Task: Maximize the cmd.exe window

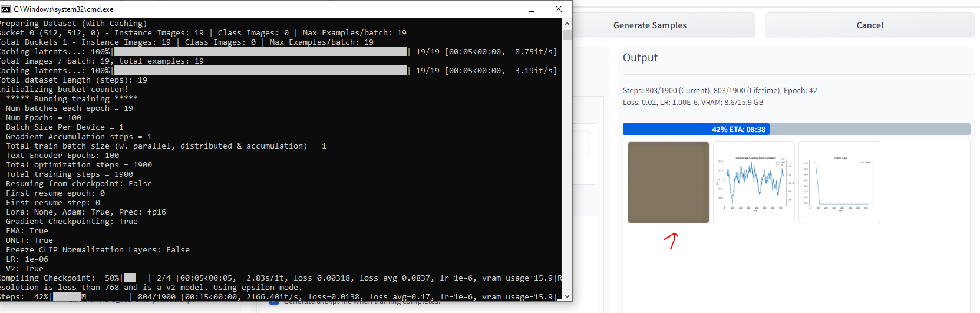Action: (532, 9)
